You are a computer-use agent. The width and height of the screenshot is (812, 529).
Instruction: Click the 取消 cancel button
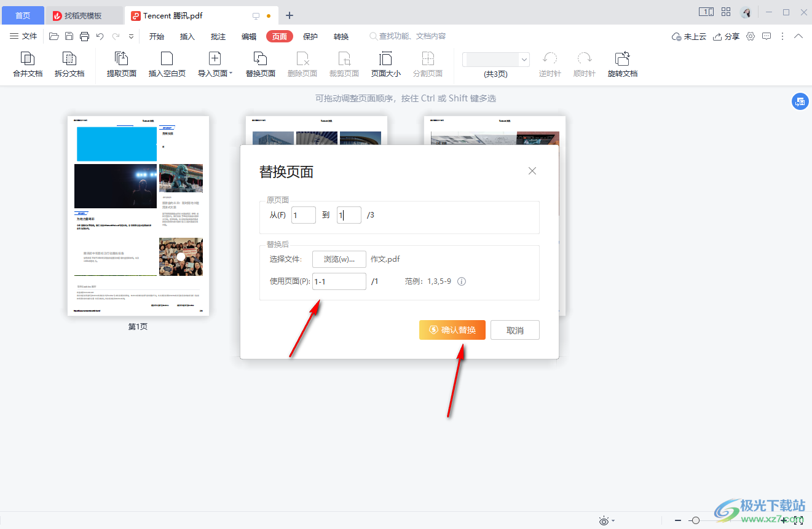[x=515, y=330]
